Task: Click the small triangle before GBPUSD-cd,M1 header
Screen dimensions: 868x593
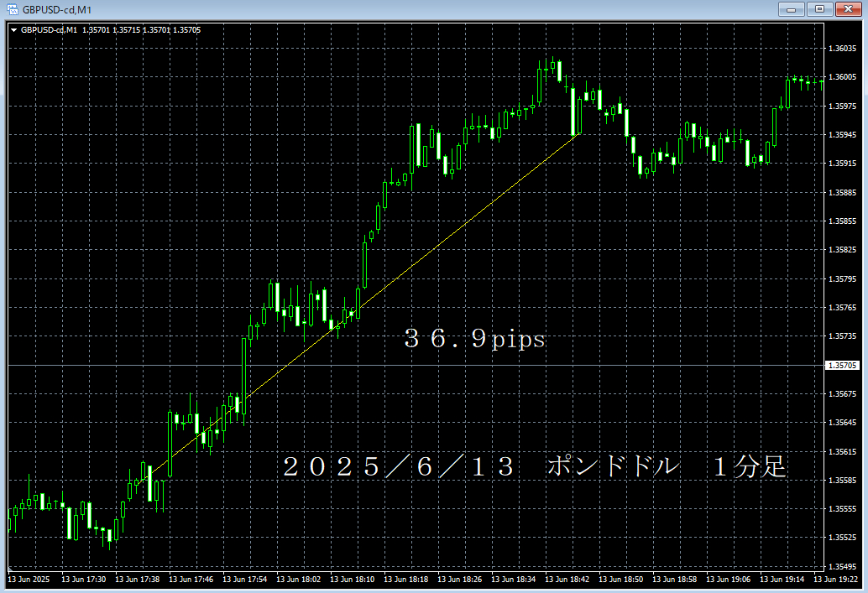Action: tap(13, 30)
